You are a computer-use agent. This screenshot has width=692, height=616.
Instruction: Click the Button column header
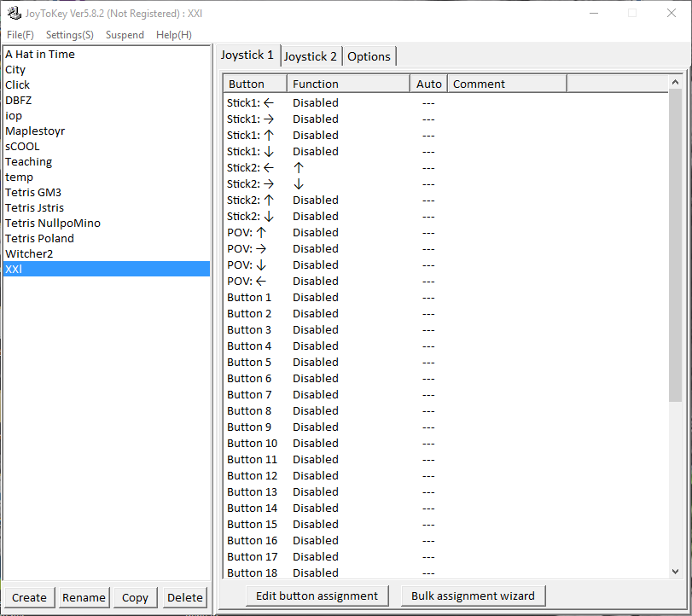(x=255, y=84)
